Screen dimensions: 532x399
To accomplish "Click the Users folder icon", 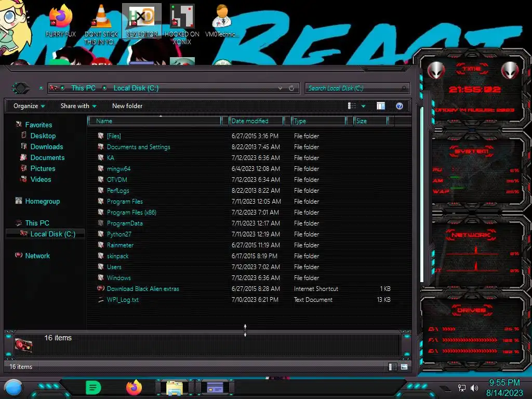I will coord(101,267).
